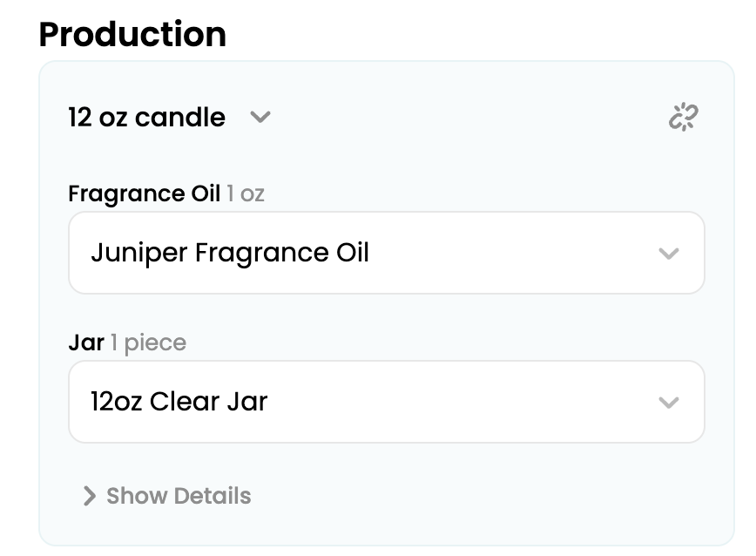The width and height of the screenshot is (756, 556).
Task: Open the Fragrance Oil dropdown field
Action: click(x=386, y=253)
